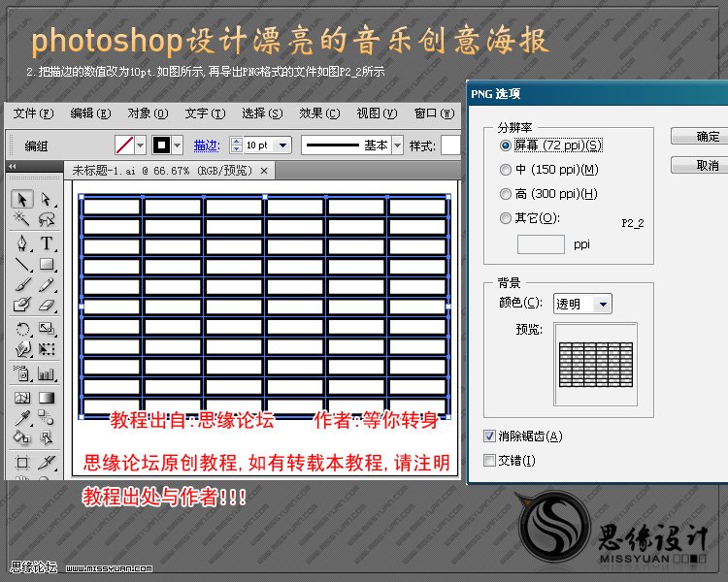This screenshot has height=582, width=728.
Task: Select the Direct Selection tool
Action: tap(47, 199)
